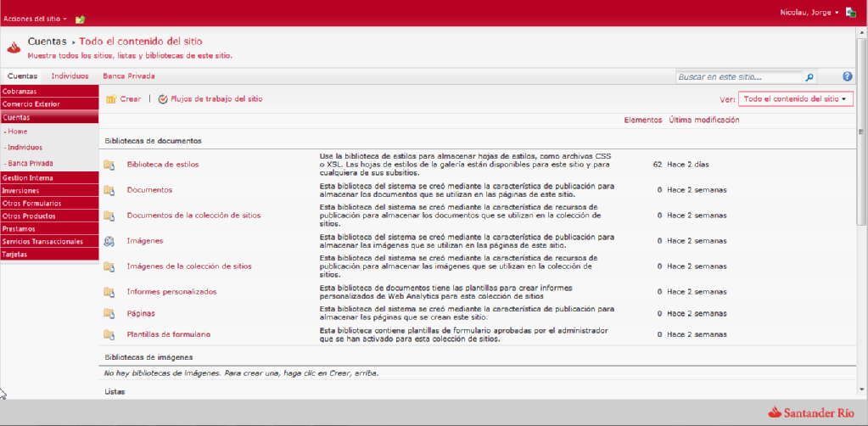Click the 62 elements count for Biblioteca de estilos
868x426 pixels.
click(657, 165)
